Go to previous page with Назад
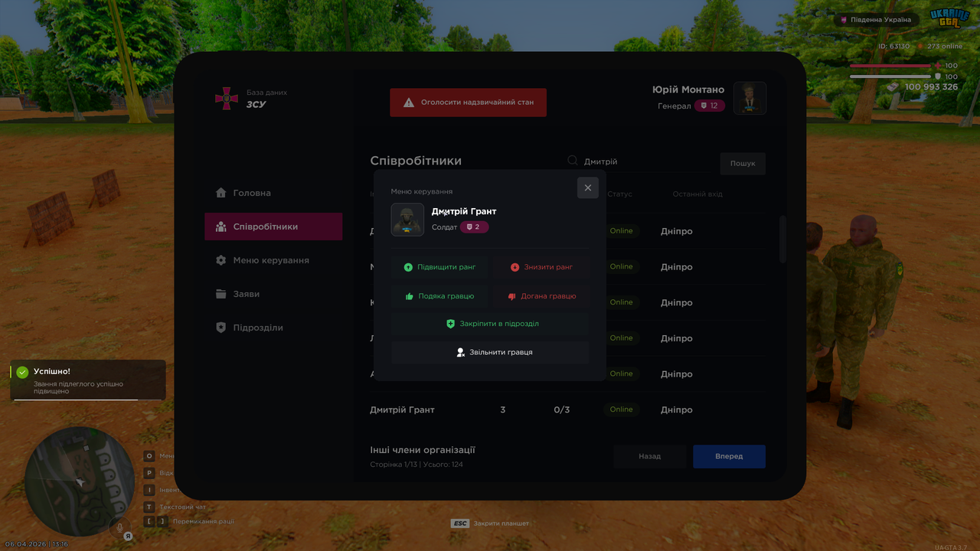The height and width of the screenshot is (551, 980). [x=649, y=456]
